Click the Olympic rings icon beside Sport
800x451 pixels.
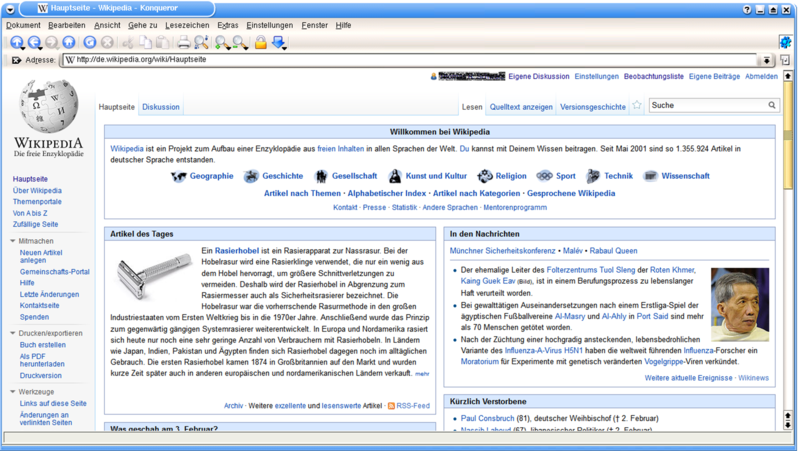(x=544, y=176)
